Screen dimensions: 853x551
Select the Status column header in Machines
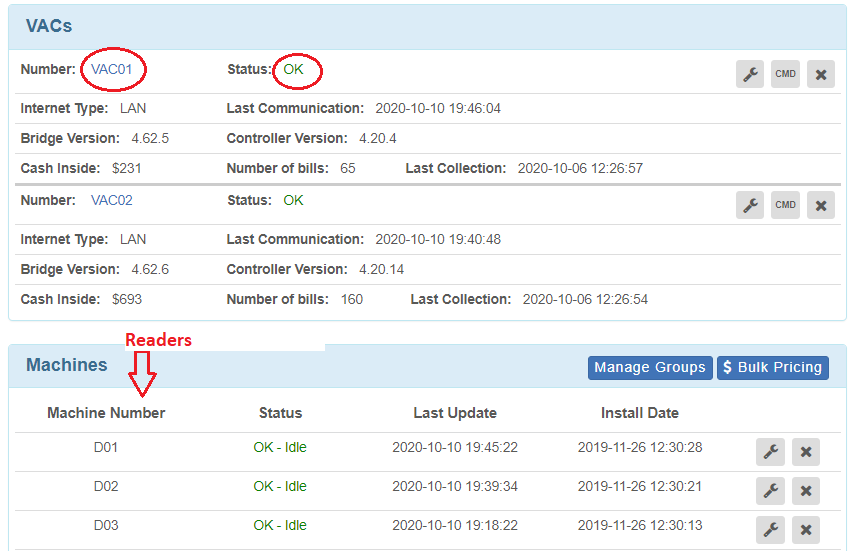(280, 413)
